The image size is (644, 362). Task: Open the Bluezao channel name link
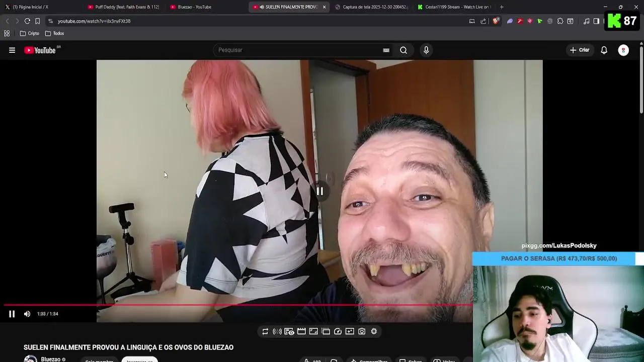[50, 359]
